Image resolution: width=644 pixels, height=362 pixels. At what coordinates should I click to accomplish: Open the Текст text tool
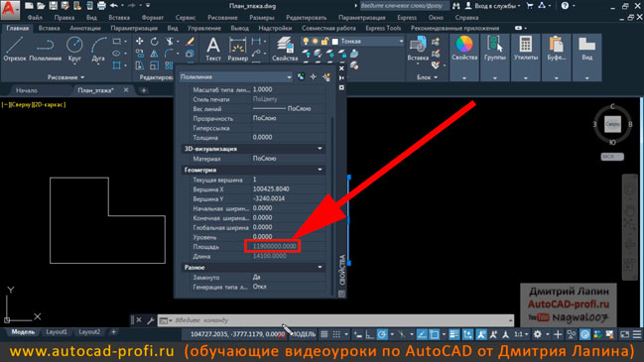click(212, 50)
